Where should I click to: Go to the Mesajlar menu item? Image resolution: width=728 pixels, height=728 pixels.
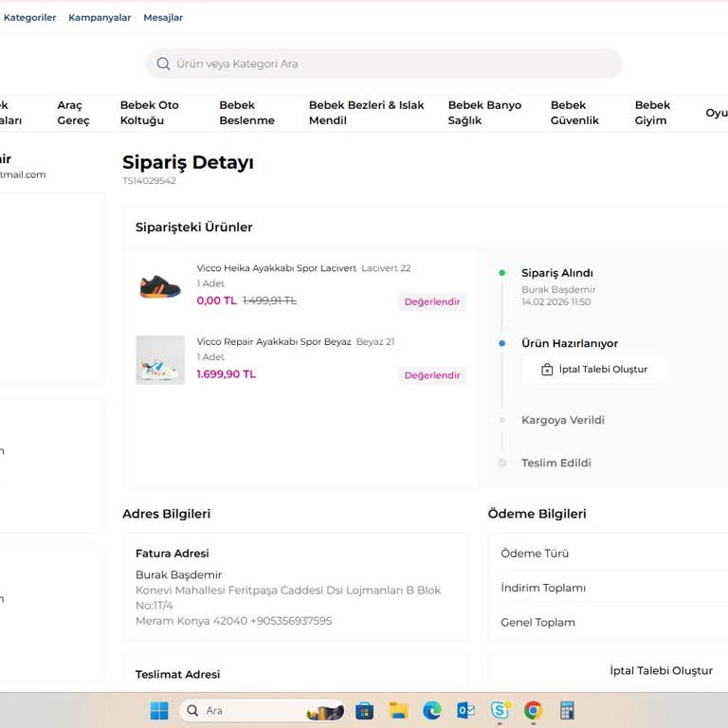click(x=163, y=17)
